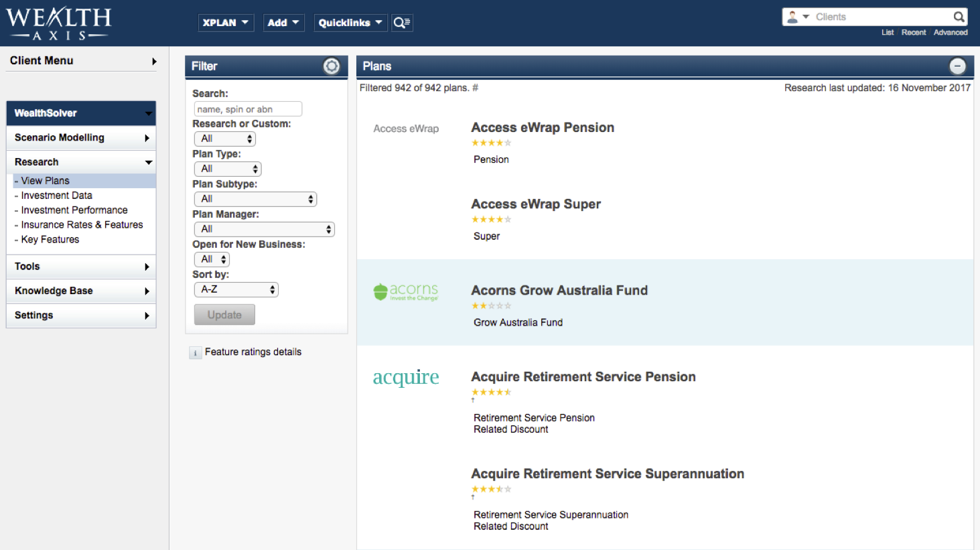
Task: Click the Advanced search link
Action: point(951,32)
